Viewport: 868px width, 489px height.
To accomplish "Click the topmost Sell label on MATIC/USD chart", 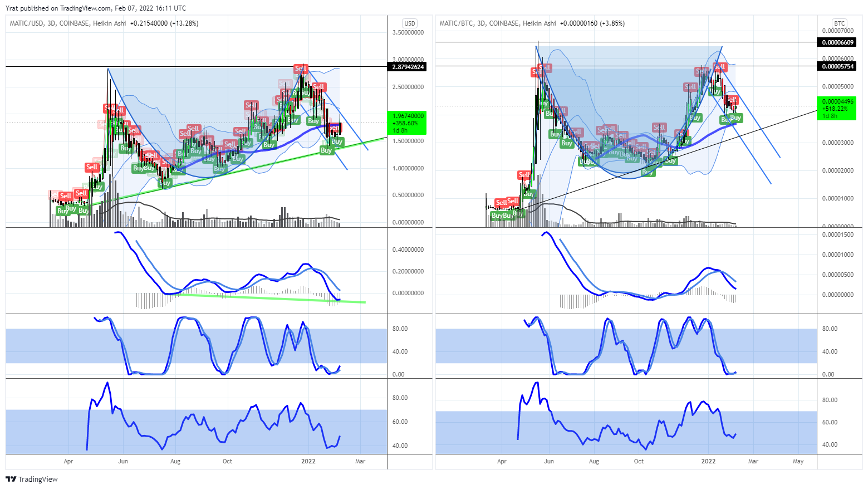I will point(301,69).
